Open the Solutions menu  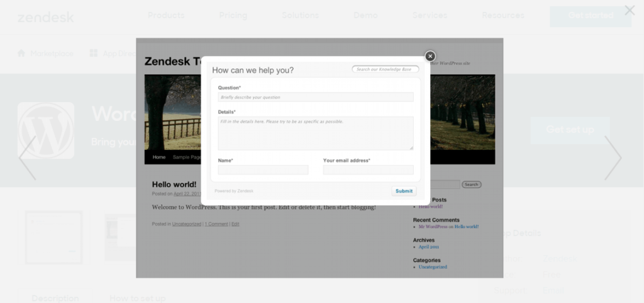(x=300, y=16)
